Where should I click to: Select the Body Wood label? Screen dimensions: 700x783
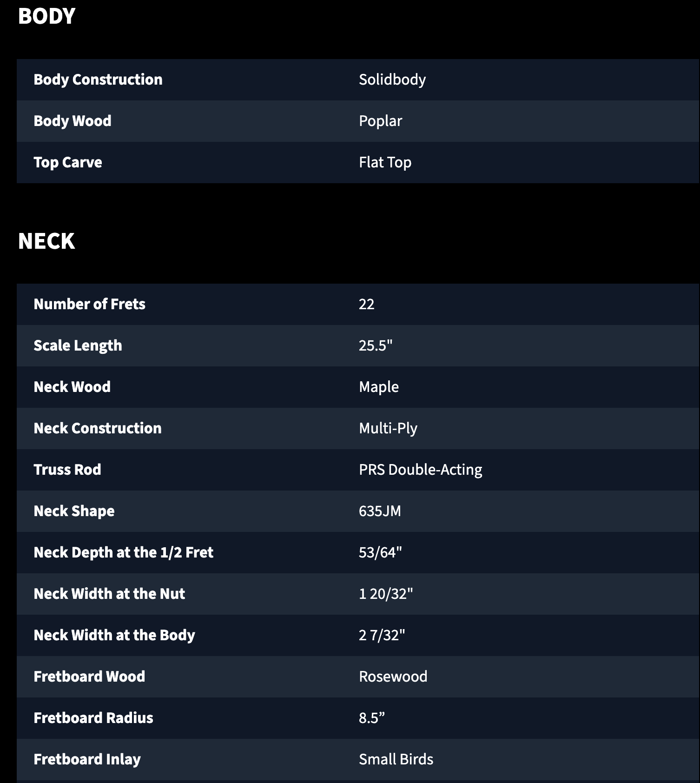(x=73, y=121)
